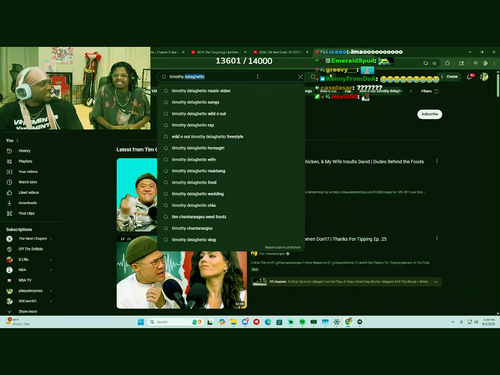Viewport: 500px width, 375px height.
Task: Subscribe to the channel
Action: click(430, 114)
